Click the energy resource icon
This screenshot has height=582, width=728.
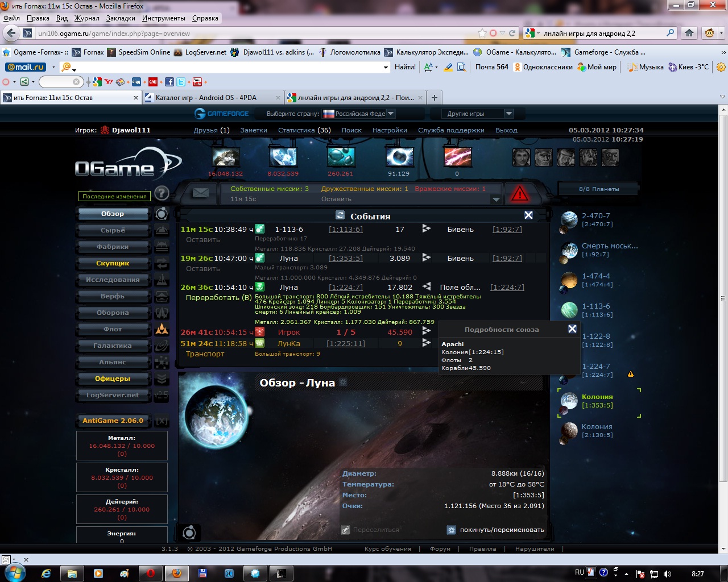pos(399,157)
